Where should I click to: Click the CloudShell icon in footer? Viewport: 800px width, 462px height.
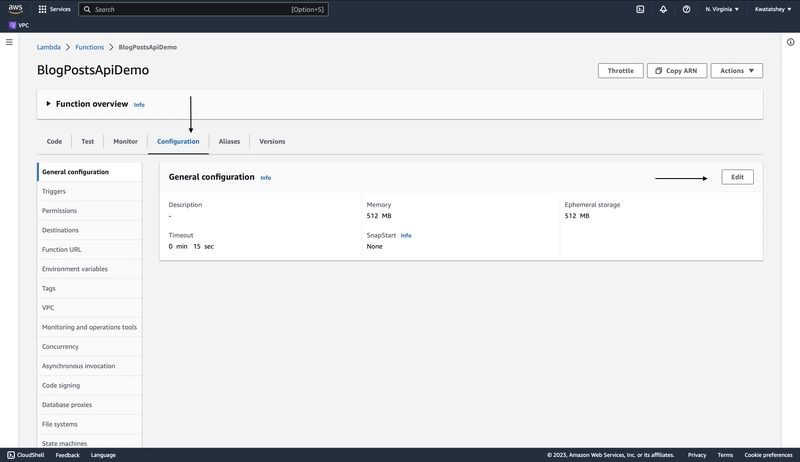tap(11, 455)
